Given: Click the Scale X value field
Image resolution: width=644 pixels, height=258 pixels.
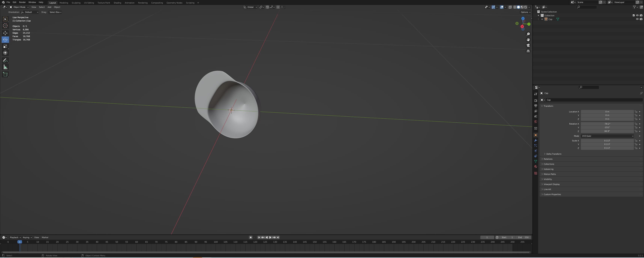Looking at the screenshot, I should (607, 141).
